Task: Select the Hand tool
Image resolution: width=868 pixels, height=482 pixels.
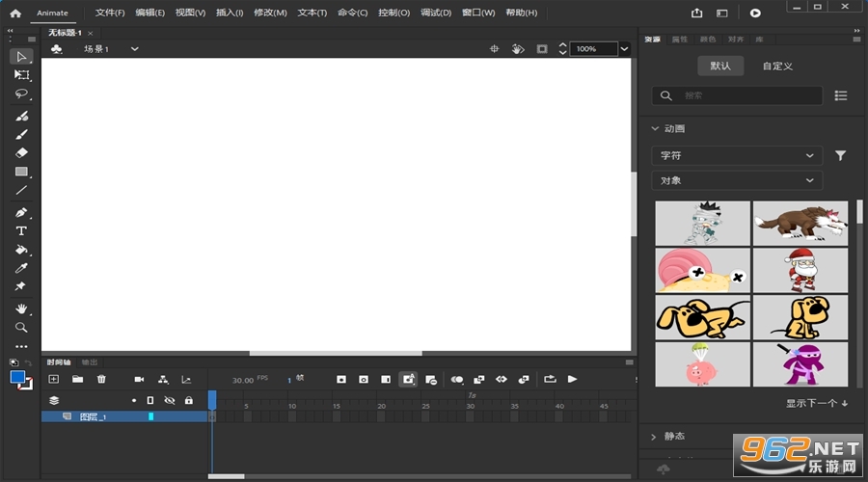Action: pyautogui.click(x=21, y=308)
